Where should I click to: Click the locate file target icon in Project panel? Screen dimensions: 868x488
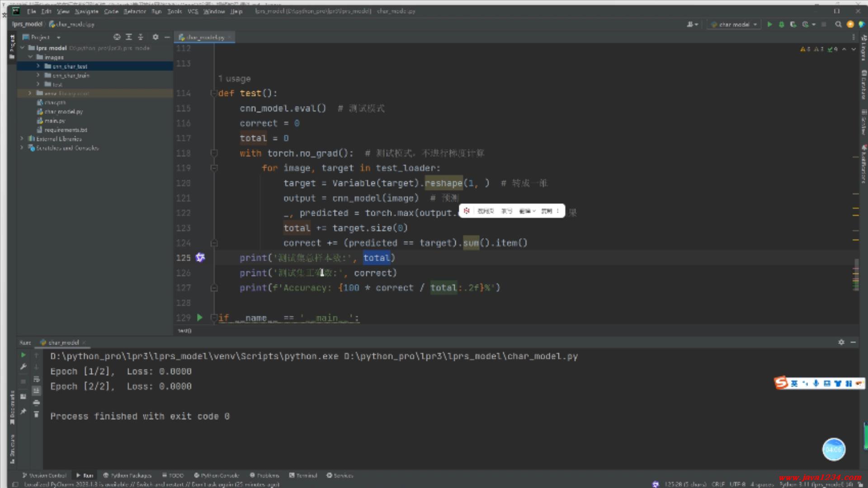pos(117,37)
